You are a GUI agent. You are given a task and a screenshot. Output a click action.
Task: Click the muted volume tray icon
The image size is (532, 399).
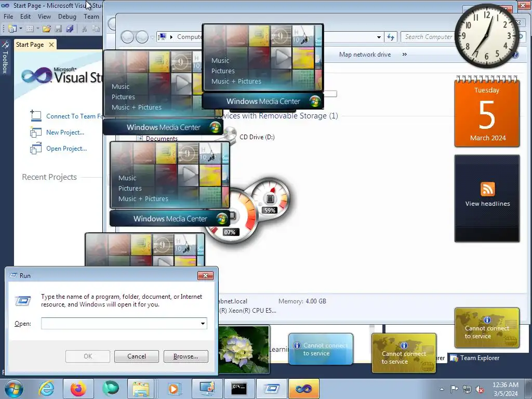click(480, 389)
